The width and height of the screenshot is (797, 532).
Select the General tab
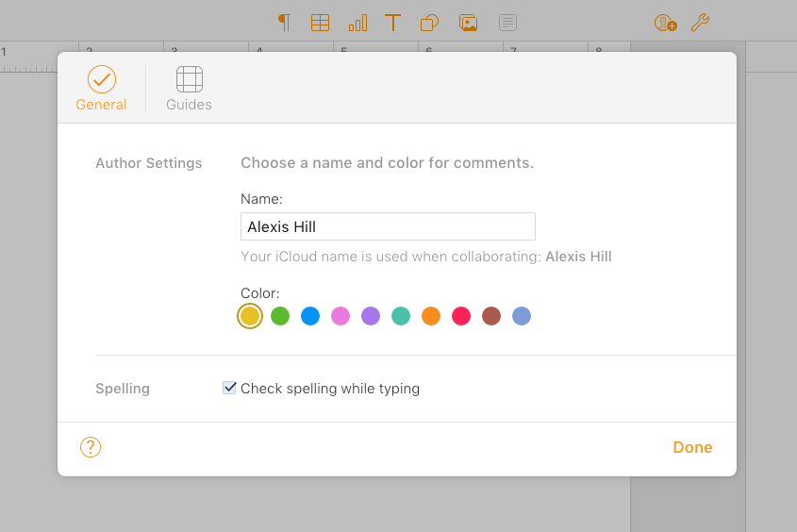(x=101, y=89)
